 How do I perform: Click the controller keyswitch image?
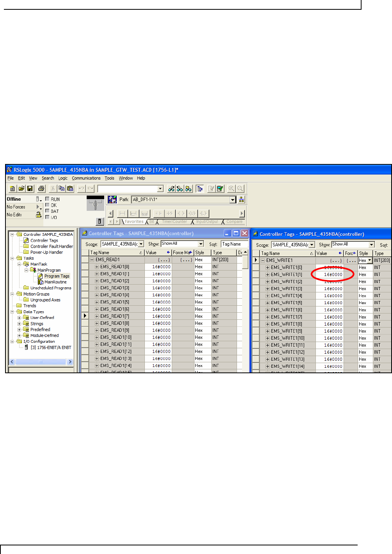pos(95,203)
